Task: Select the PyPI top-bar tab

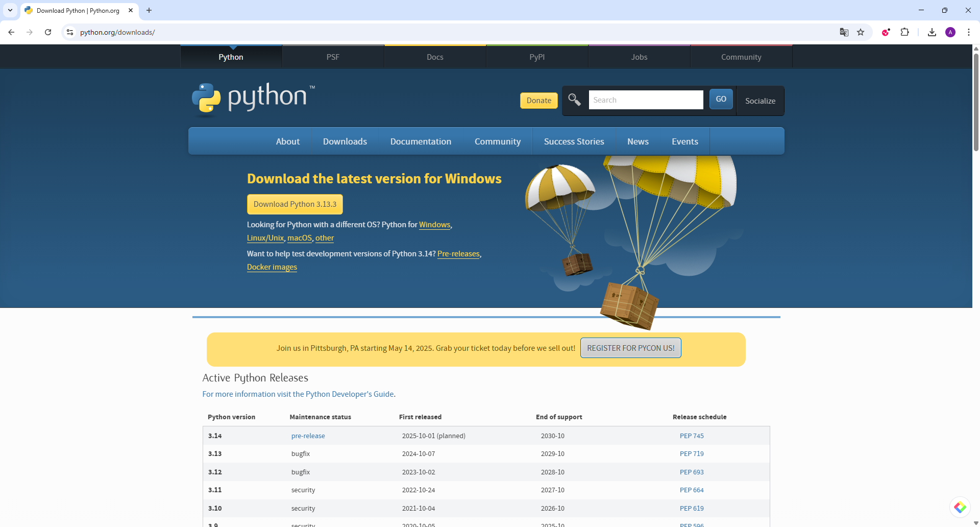Action: (537, 57)
